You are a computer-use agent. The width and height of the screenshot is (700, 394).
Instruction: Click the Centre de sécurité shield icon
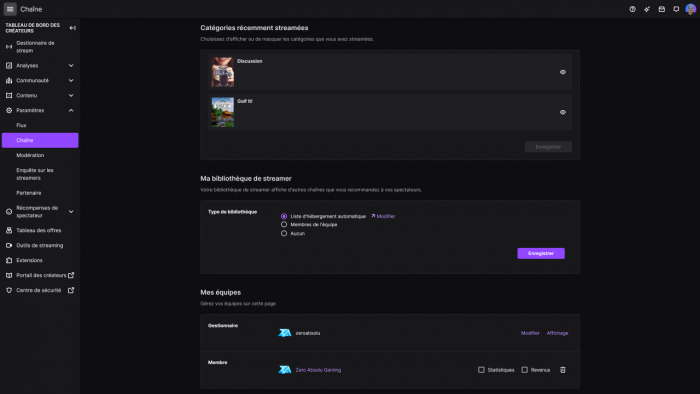point(9,290)
